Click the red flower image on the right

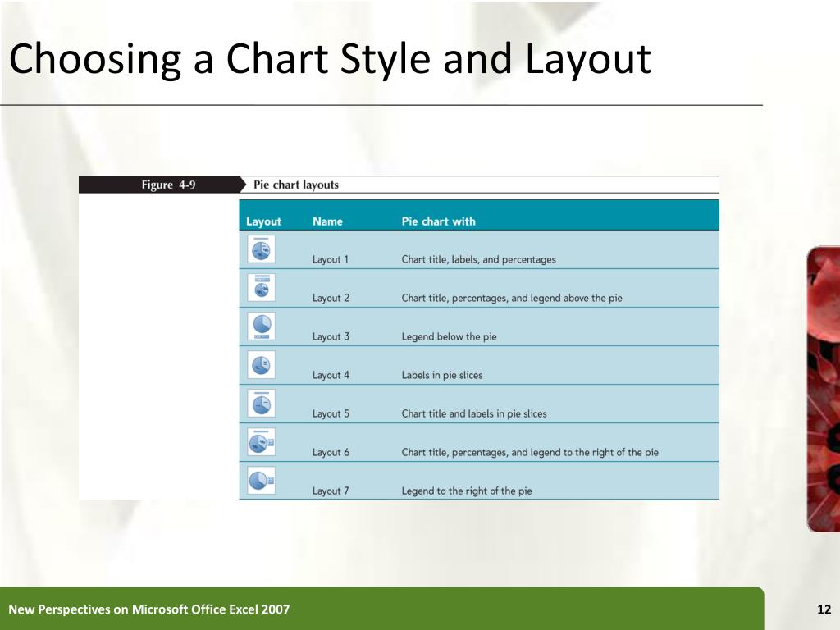pos(824,390)
